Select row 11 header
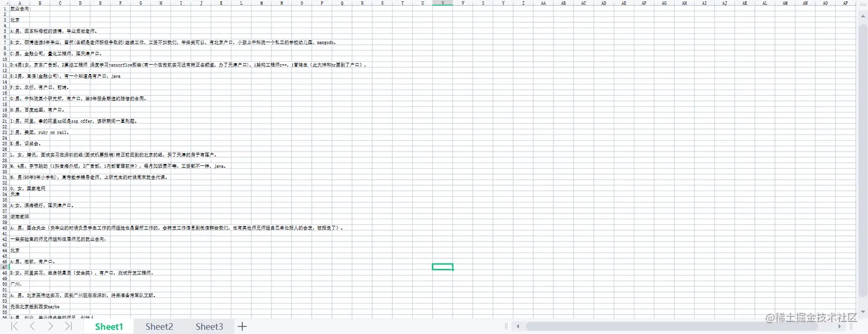The width and height of the screenshot is (868, 334). [5, 65]
